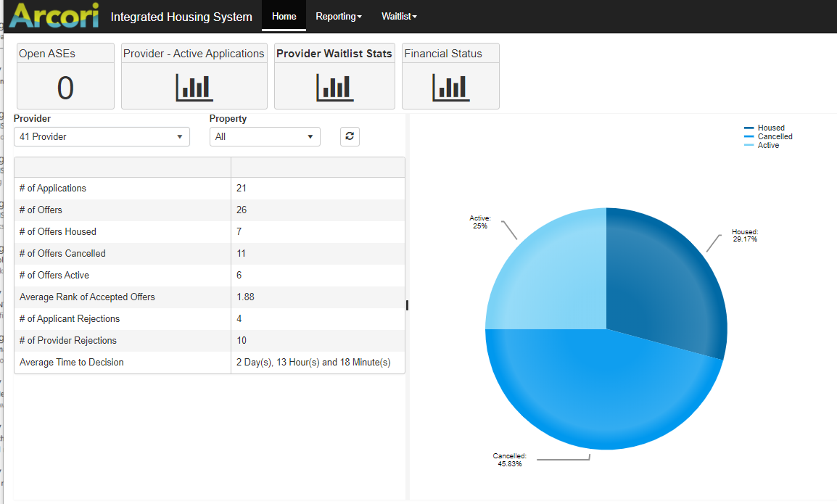Screen dimensions: 837x504
Task: Click the Provider Waitlist Stats title
Action: (334, 54)
